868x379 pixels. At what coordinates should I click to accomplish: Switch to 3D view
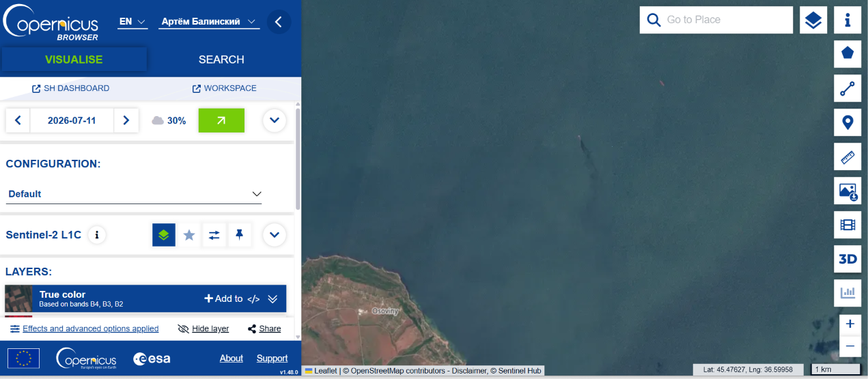click(848, 259)
